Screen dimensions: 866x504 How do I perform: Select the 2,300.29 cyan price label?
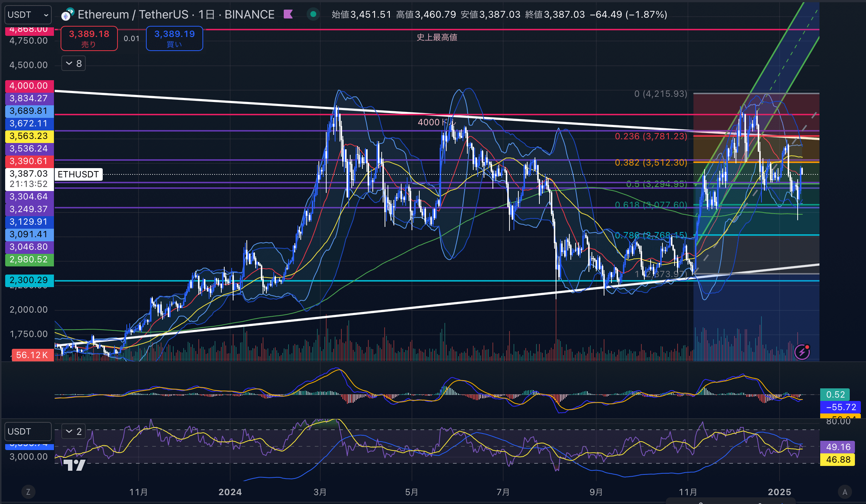click(x=29, y=280)
